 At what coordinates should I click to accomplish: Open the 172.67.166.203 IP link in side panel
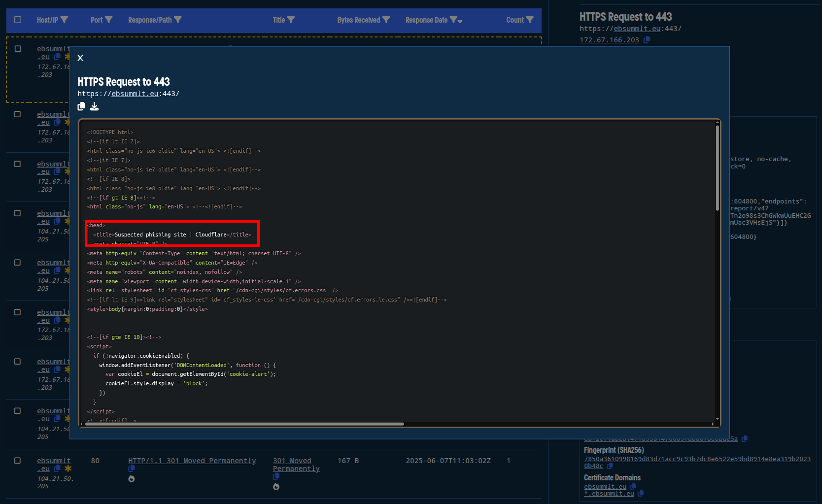[x=609, y=40]
